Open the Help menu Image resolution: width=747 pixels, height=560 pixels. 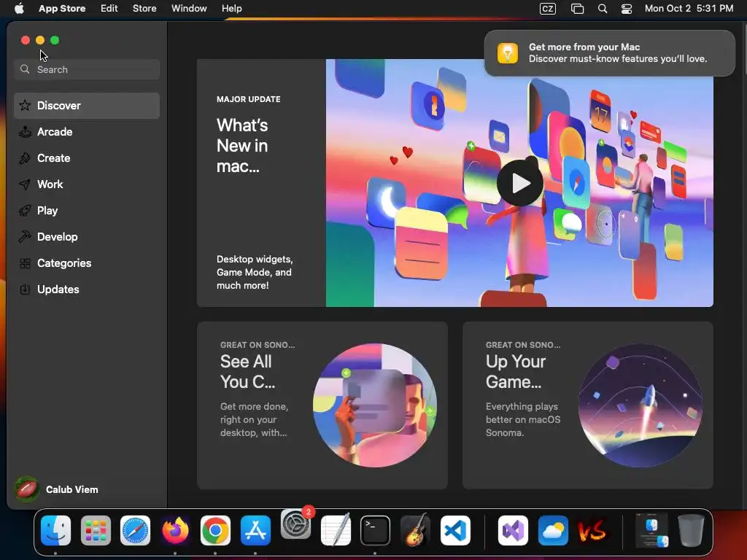click(x=231, y=9)
